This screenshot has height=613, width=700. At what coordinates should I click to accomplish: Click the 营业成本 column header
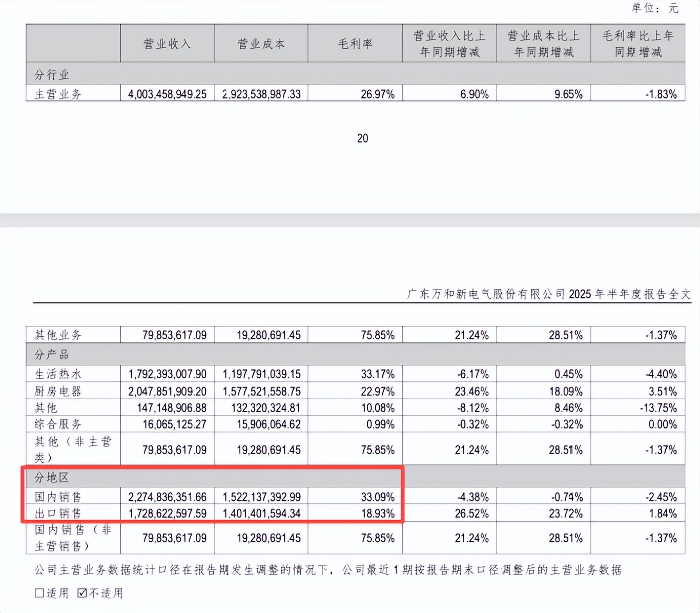261,44
